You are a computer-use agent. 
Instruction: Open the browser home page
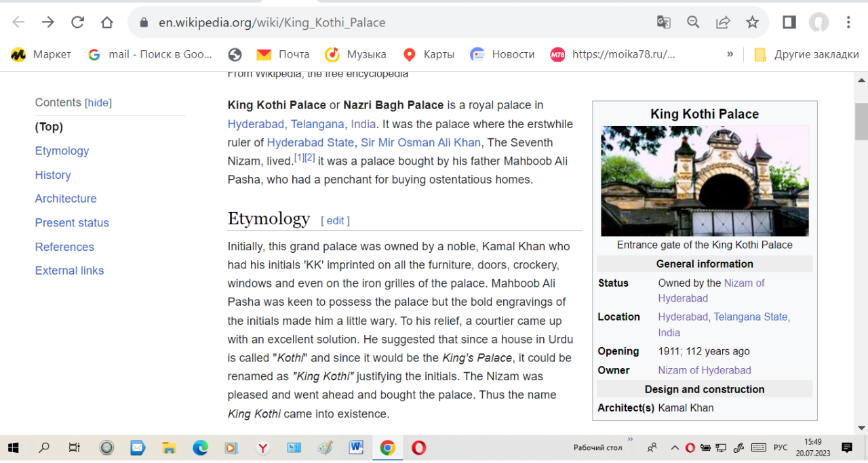pyautogui.click(x=106, y=22)
